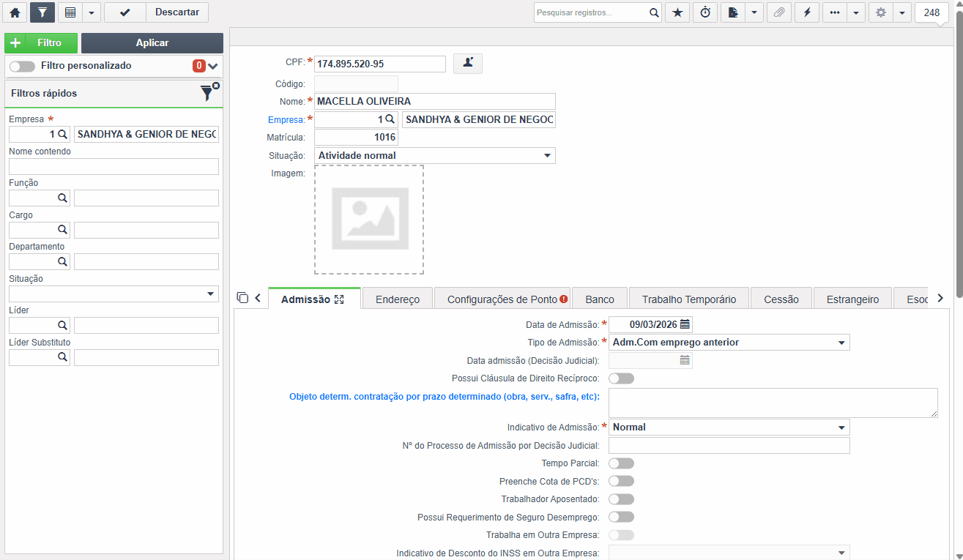Switch to grid view icon
963x560 pixels.
70,12
